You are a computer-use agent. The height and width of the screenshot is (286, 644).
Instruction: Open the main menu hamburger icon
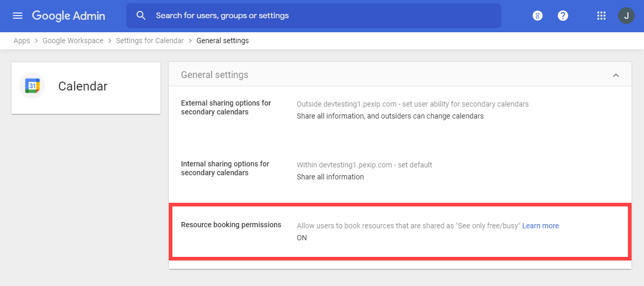click(x=18, y=16)
